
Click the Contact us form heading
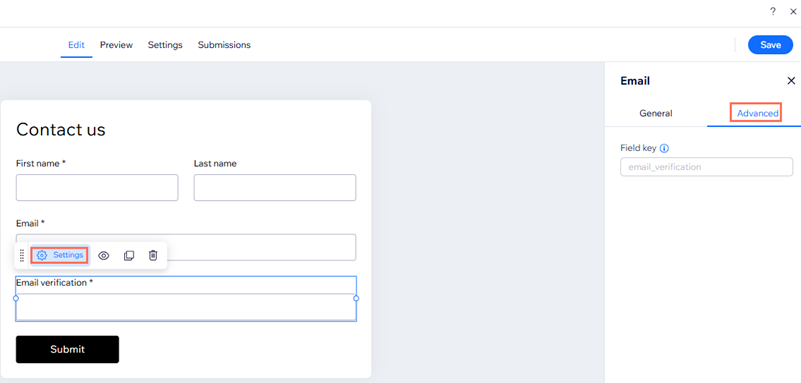(x=61, y=130)
